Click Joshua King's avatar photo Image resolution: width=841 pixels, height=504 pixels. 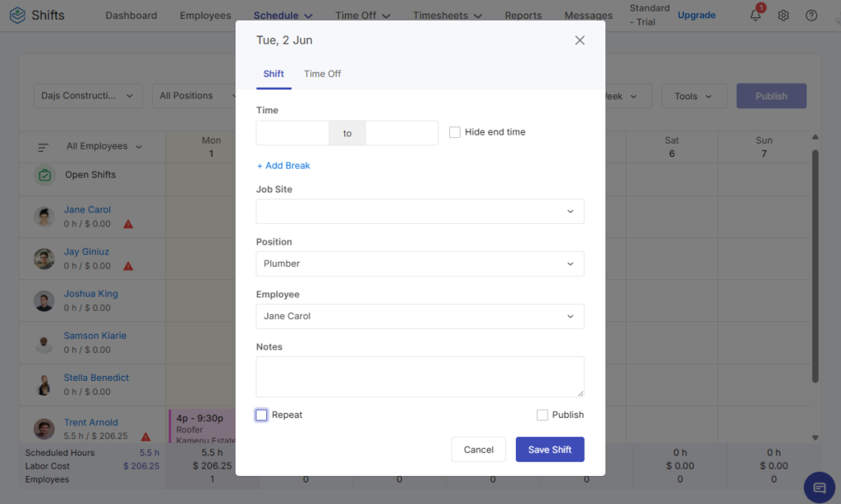click(44, 300)
